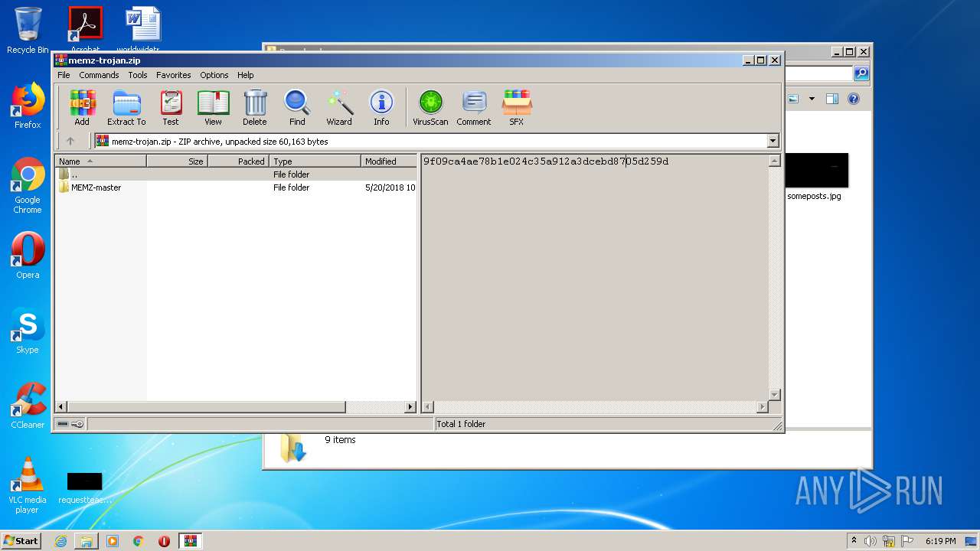Sort by Packed column header
The height and width of the screenshot is (551, 980).
[x=238, y=161]
